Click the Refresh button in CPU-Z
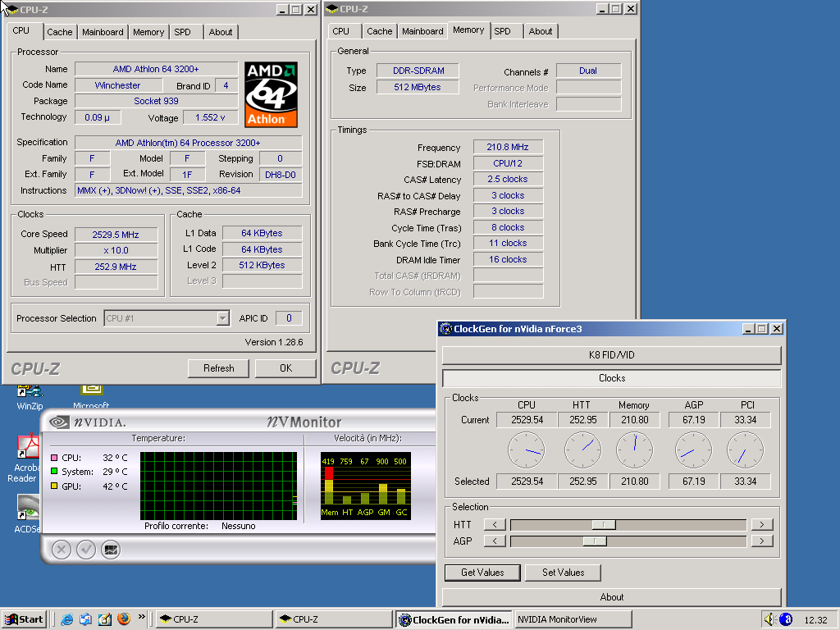Screen dimensions: 840x630 coord(218,368)
